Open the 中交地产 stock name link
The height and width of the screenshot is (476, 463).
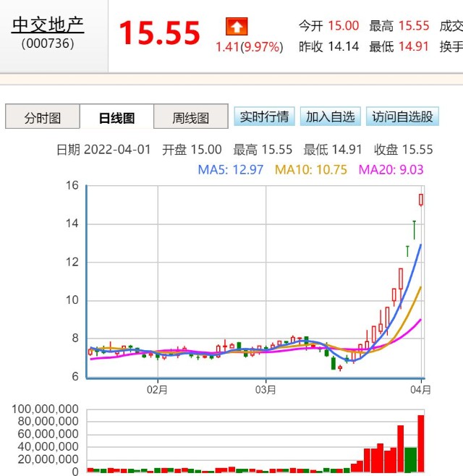point(48,25)
